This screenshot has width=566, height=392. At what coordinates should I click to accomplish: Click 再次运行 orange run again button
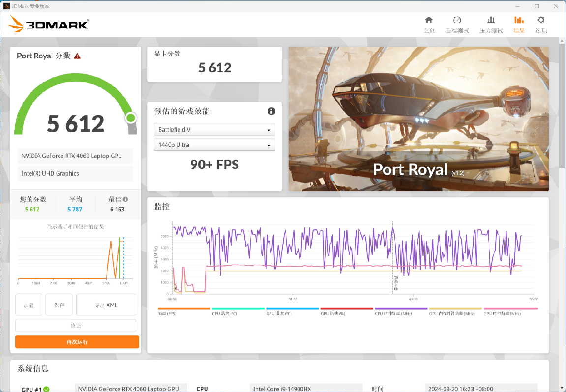pos(77,342)
